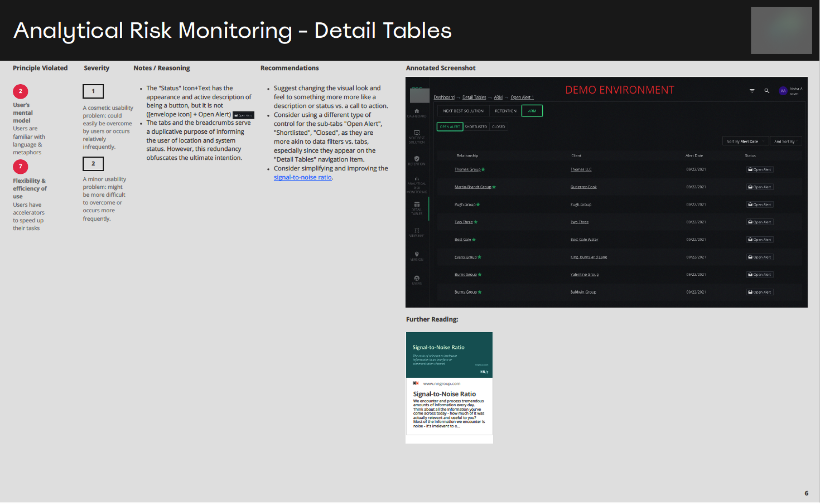Screen dimensions: 820x504
Task: Click the Next Best Solution sidebar icon
Action: click(417, 133)
